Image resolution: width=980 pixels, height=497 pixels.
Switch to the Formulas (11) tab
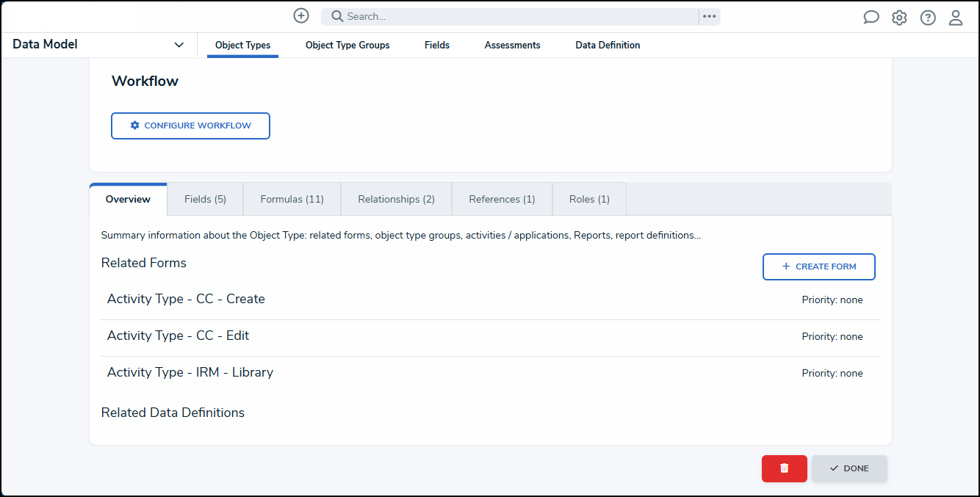click(x=291, y=199)
